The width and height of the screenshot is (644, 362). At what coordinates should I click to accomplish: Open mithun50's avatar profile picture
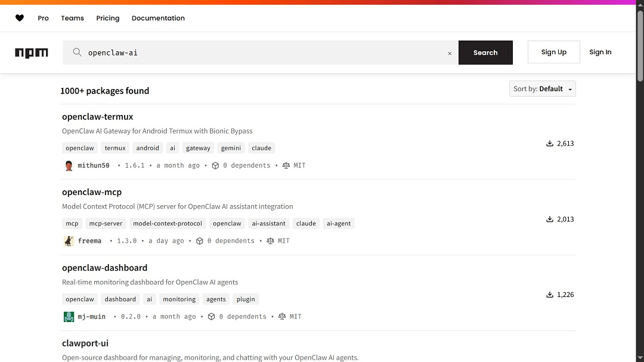[69, 165]
